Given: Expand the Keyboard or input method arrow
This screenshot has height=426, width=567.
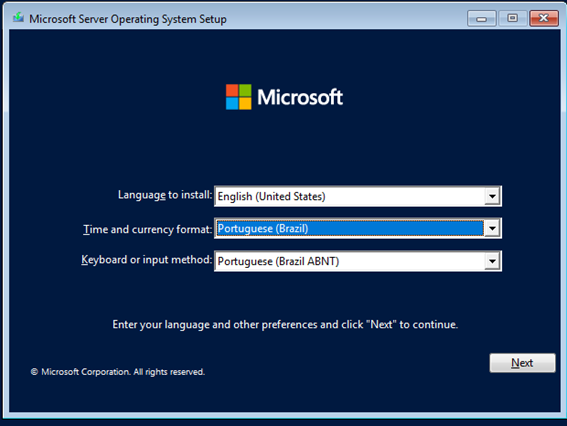Looking at the screenshot, I should (x=492, y=261).
